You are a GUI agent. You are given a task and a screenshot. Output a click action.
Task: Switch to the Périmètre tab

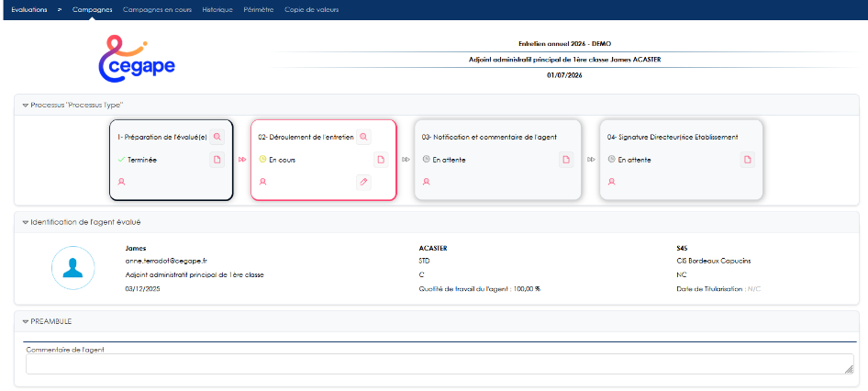pos(259,10)
